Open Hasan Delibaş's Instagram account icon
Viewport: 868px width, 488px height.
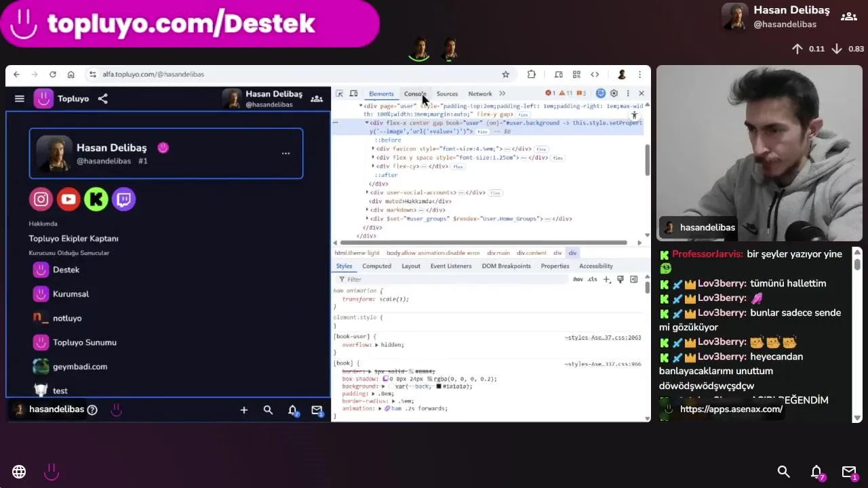tap(41, 199)
